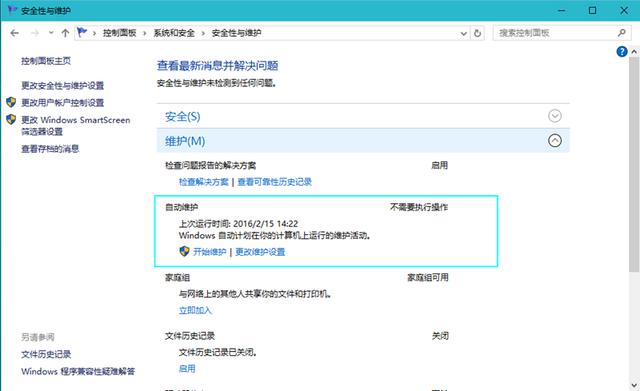
Task: Click 不需要执行操作 status text
Action: click(419, 207)
